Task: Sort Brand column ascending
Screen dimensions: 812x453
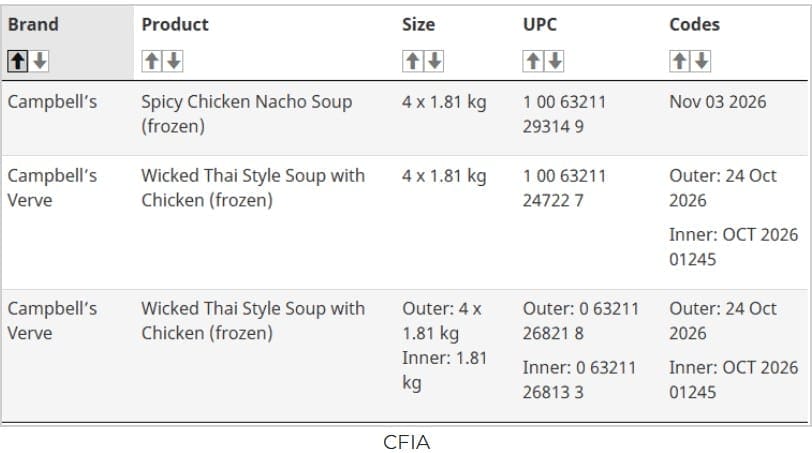Action: coord(18,61)
